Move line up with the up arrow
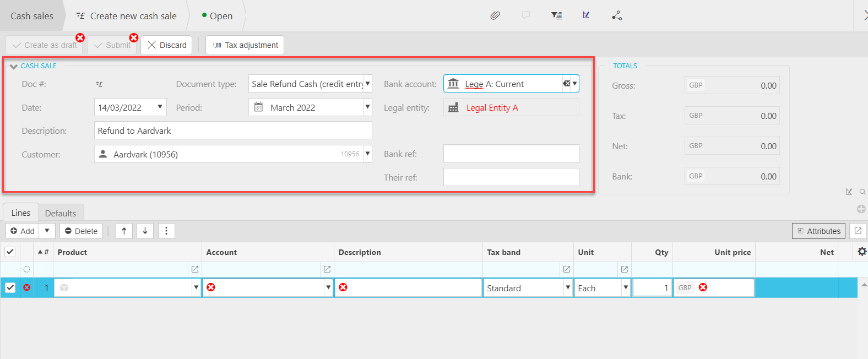Viewport: 868px width, 359px height. (124, 231)
